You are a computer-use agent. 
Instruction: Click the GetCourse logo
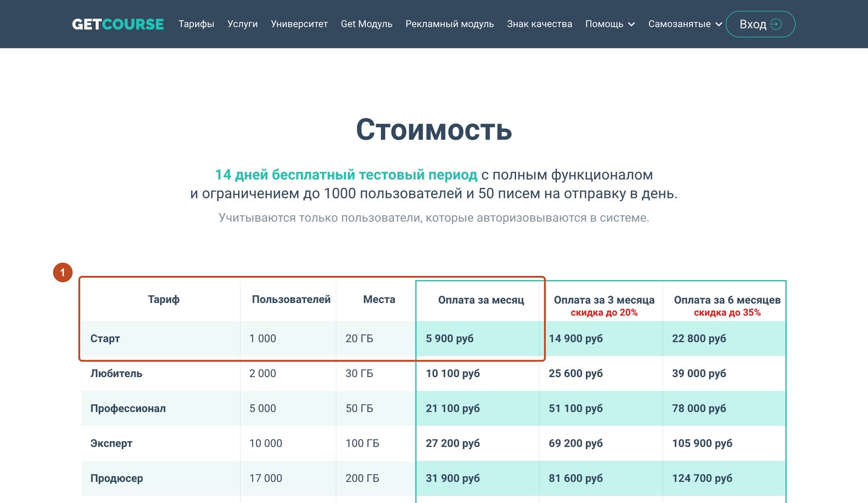(118, 24)
